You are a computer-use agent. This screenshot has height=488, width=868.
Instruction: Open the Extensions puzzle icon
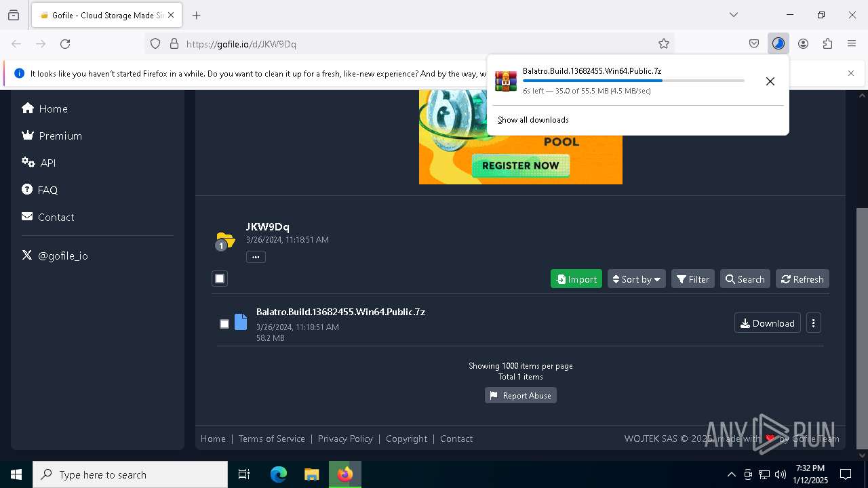click(x=827, y=44)
